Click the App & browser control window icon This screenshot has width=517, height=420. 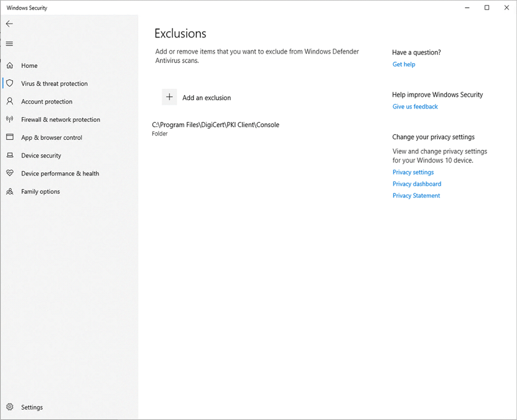click(10, 137)
